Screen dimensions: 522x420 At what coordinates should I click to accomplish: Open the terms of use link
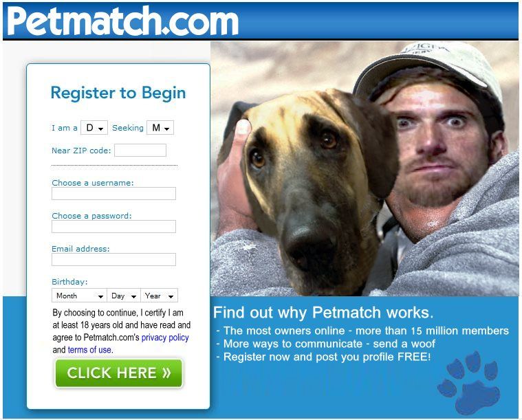click(x=90, y=350)
